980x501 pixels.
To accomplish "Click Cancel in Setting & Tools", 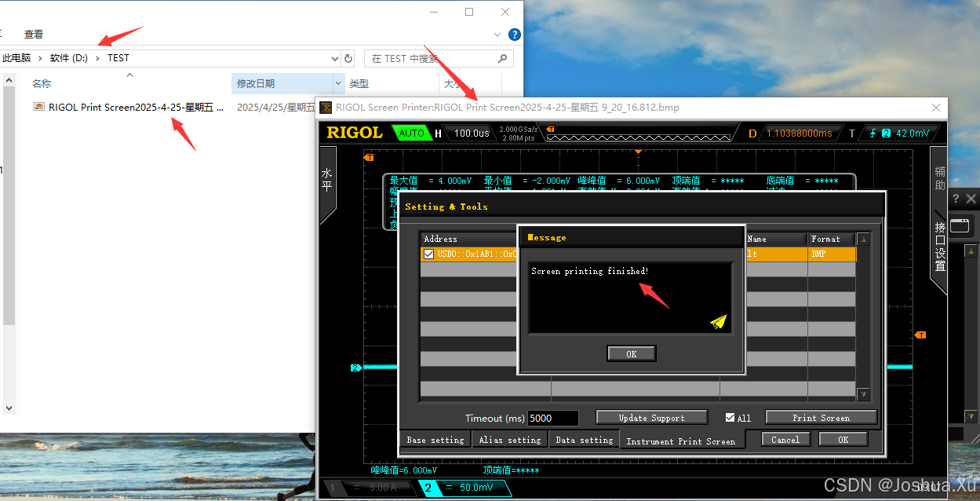I will point(785,440).
